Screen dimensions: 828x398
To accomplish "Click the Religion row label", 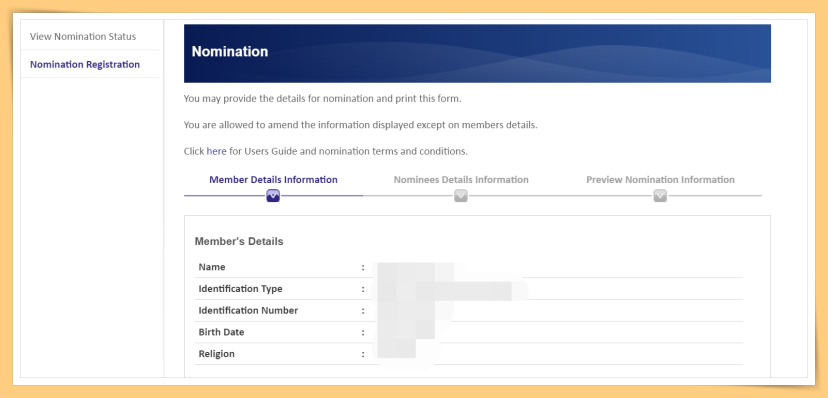I will pyautogui.click(x=217, y=354).
